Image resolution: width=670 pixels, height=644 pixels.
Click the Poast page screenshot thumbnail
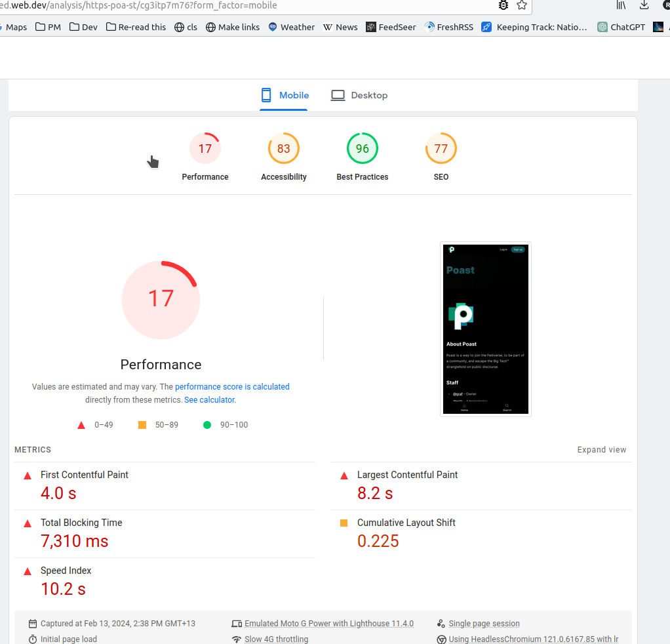485,329
